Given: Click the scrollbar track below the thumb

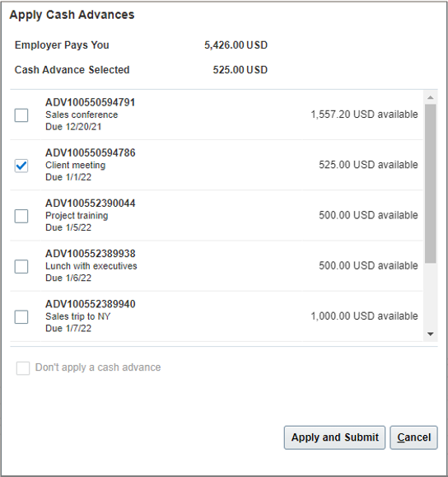Looking at the screenshot, I should click(431, 296).
